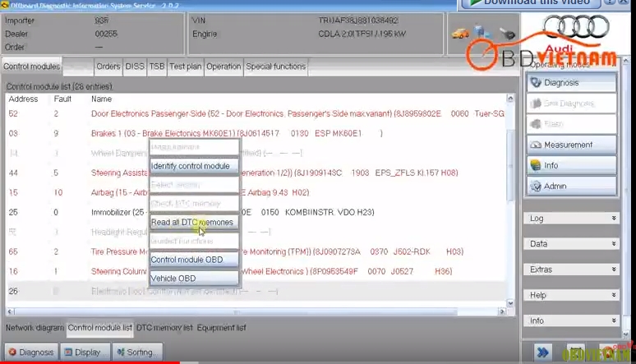Select the Steering Assist row at address 44
Viewport: 636px width, 364px height.
[x=256, y=173]
